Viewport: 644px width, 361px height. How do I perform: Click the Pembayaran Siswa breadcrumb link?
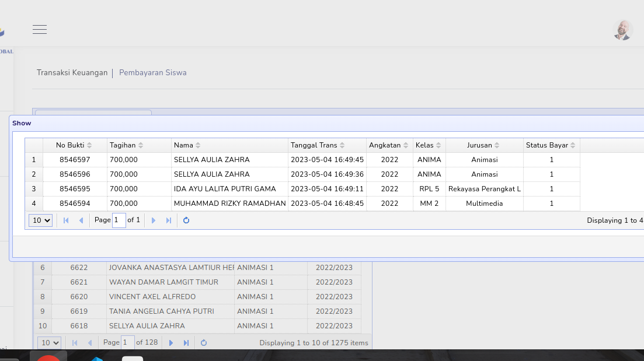click(153, 73)
